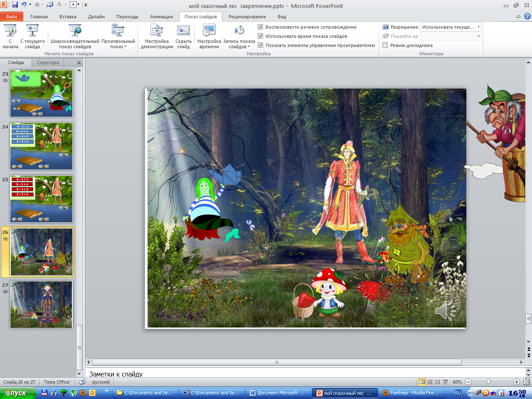Switch to Рамблер Mozilla Firefox taskbar button
Screen dimensions: 532x399
411,393
